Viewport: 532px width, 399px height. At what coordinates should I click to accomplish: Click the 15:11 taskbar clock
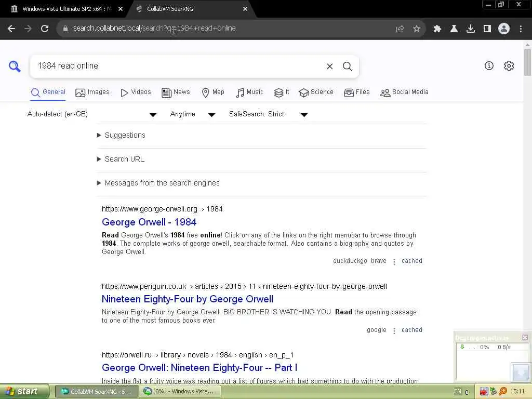517,392
